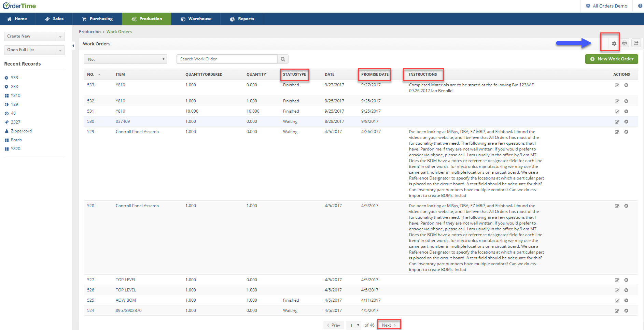Click the Prev page button
Viewport: 644px width, 330px height.
coord(334,325)
